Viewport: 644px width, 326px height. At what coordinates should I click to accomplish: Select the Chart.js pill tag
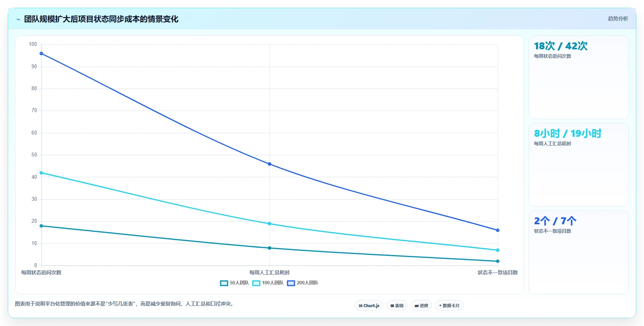click(x=369, y=306)
